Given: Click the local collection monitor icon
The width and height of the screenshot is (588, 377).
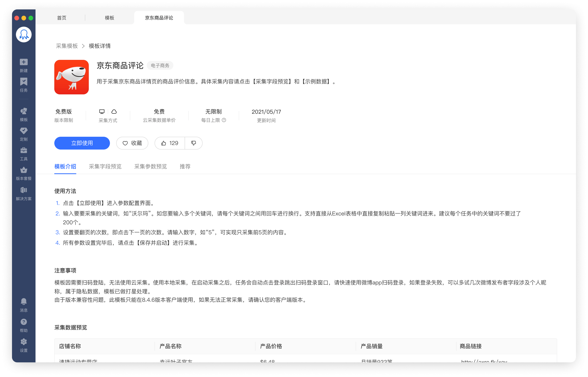Looking at the screenshot, I should pos(102,112).
